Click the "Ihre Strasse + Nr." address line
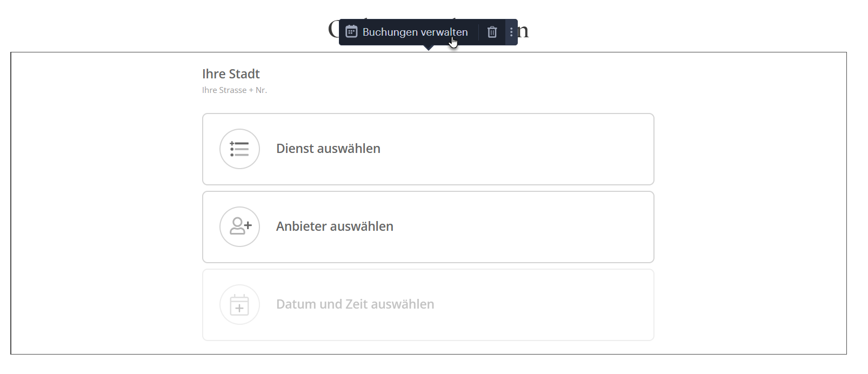 click(x=235, y=90)
